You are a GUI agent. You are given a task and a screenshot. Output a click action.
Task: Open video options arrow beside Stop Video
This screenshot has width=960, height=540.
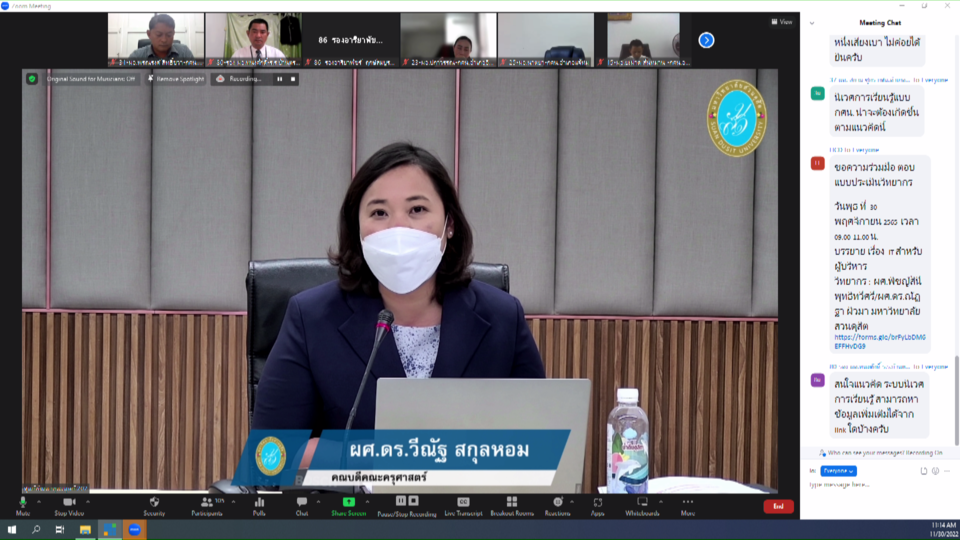(88, 502)
